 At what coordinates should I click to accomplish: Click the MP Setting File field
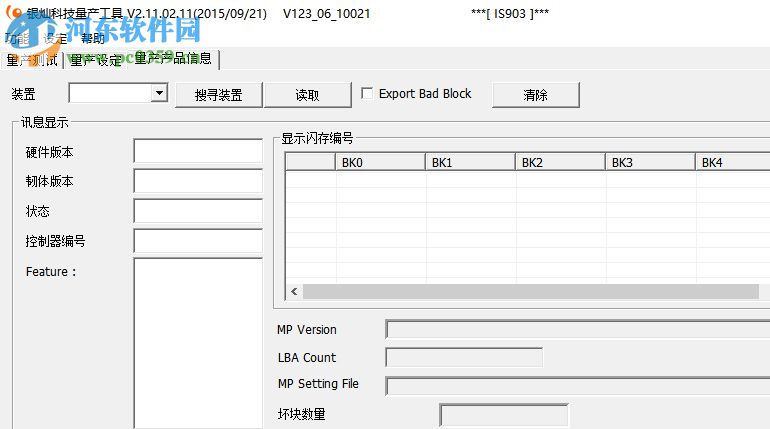coord(578,386)
